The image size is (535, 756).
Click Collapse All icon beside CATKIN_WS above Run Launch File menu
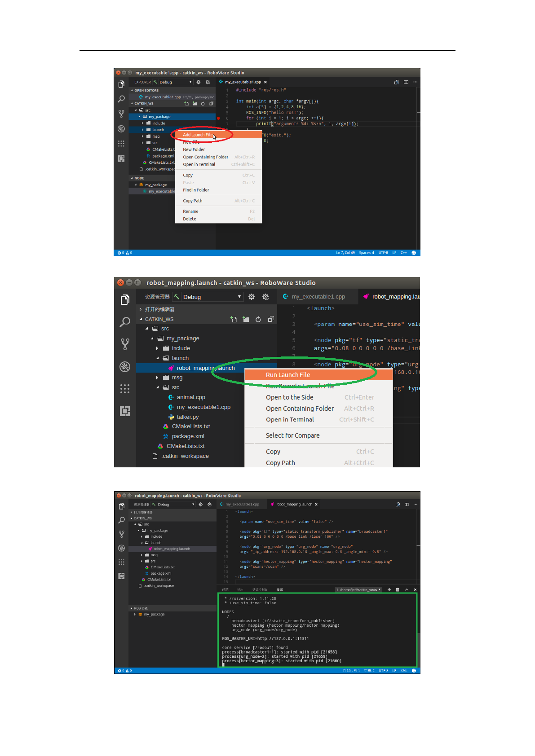[271, 319]
